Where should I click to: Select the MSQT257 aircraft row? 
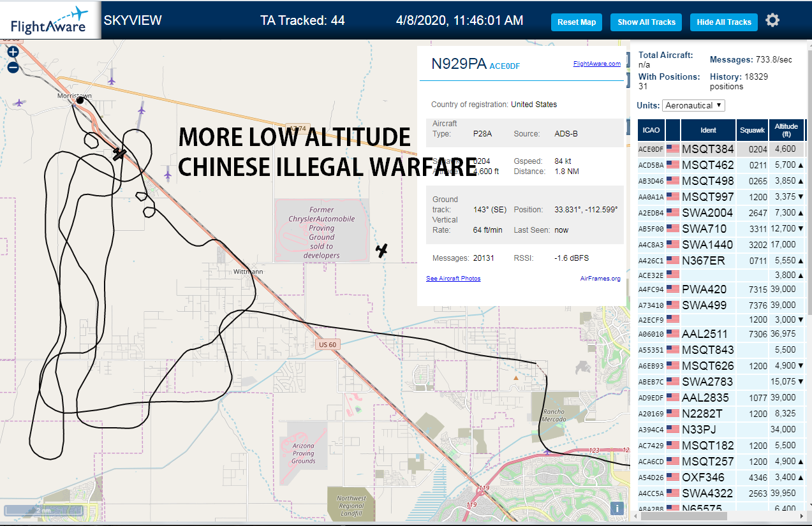click(x=721, y=462)
